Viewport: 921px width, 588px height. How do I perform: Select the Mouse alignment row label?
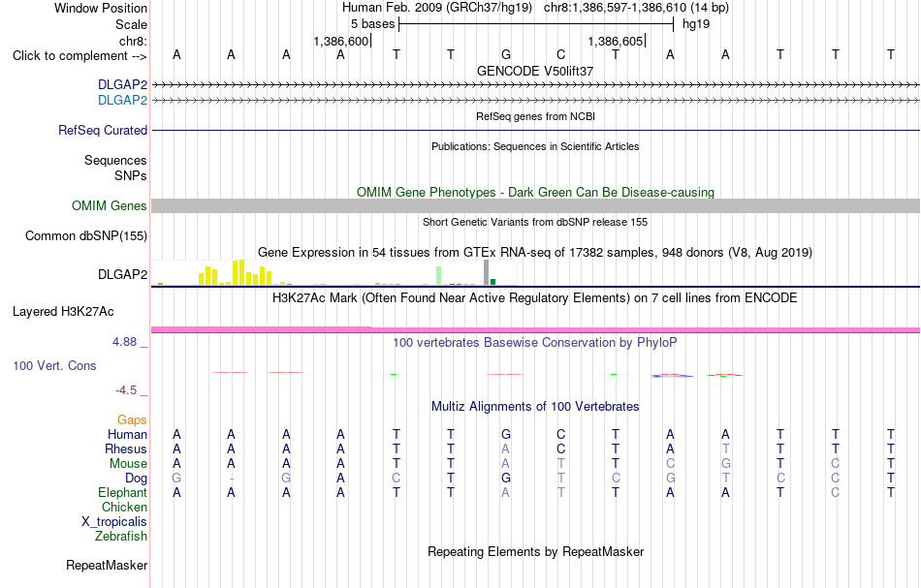[x=128, y=464]
